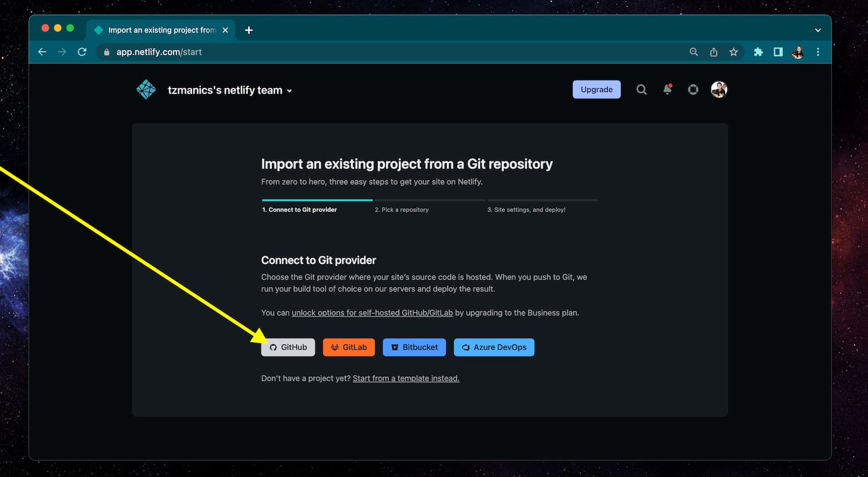The height and width of the screenshot is (477, 868).
Task: Click Start from a template instead link
Action: pos(406,378)
